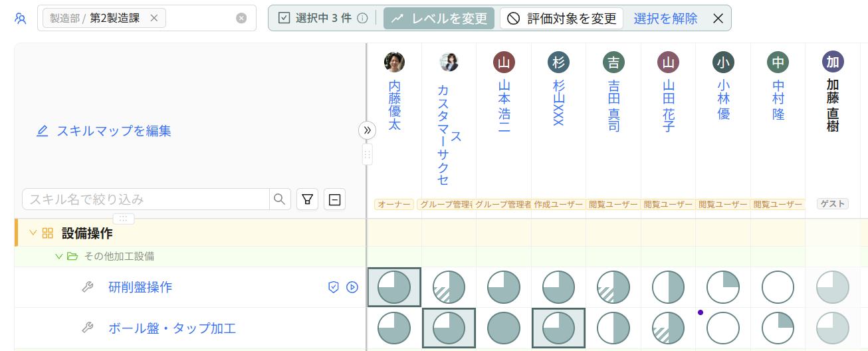This screenshot has height=351, width=868.
Task: Collapse all rows with the minus-box button
Action: (x=334, y=199)
